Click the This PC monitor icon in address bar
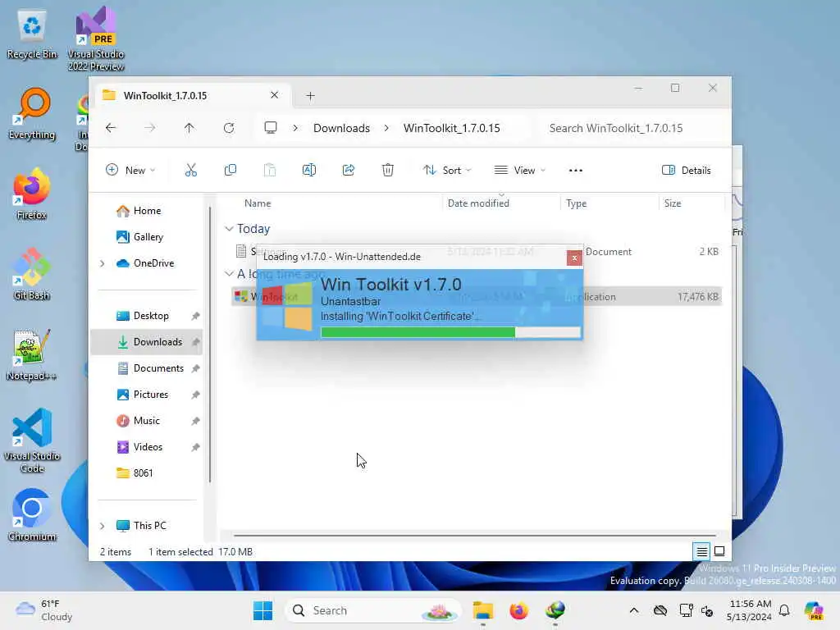The height and width of the screenshot is (630, 840). click(x=271, y=127)
